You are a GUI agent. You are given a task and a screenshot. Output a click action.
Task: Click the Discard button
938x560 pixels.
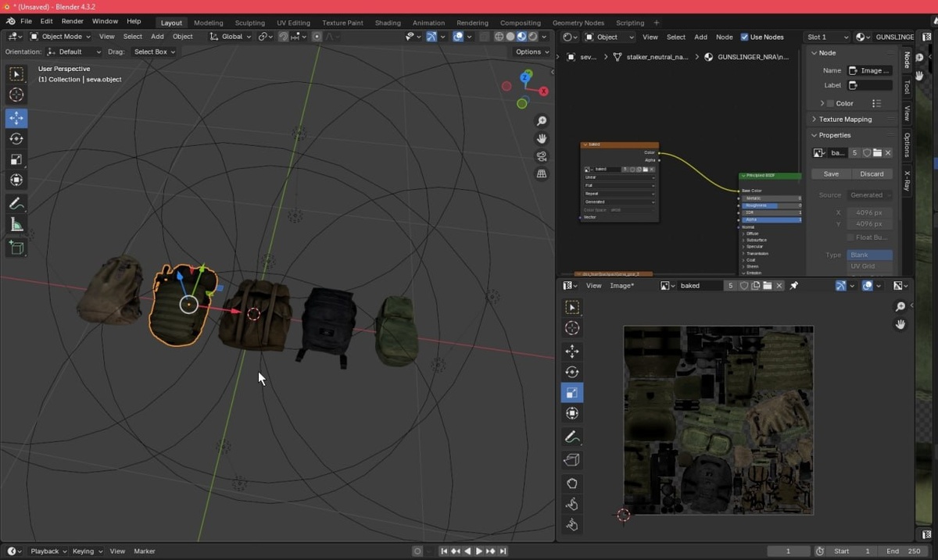[872, 174]
